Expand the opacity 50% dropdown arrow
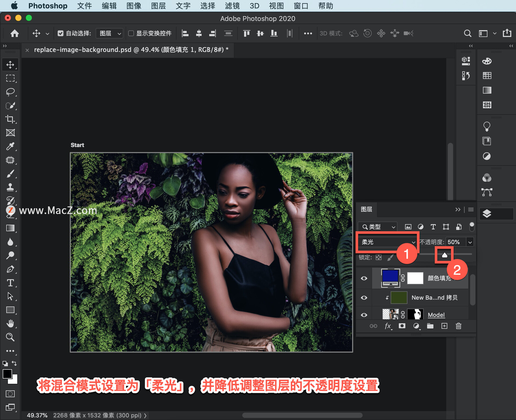Image resolution: width=516 pixels, height=420 pixels. [x=470, y=242]
